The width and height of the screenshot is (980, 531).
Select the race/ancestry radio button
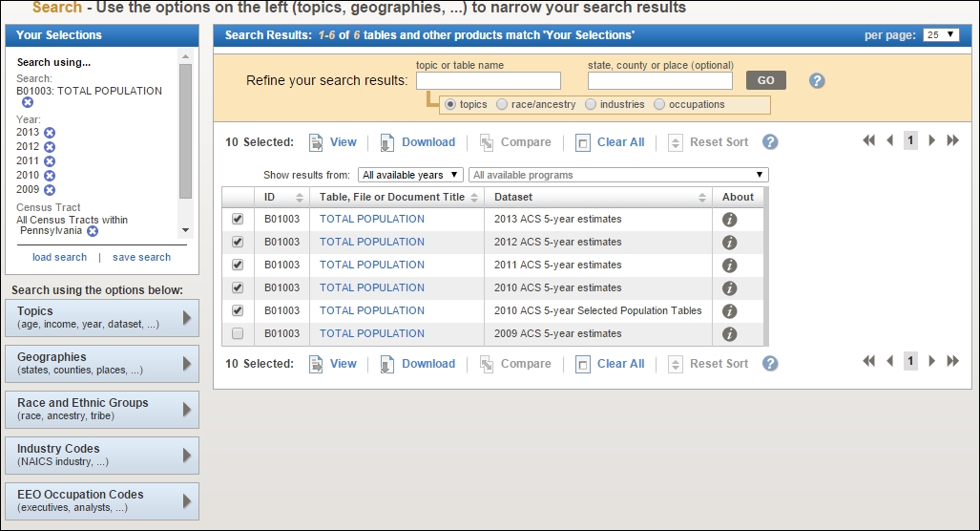[x=501, y=104]
